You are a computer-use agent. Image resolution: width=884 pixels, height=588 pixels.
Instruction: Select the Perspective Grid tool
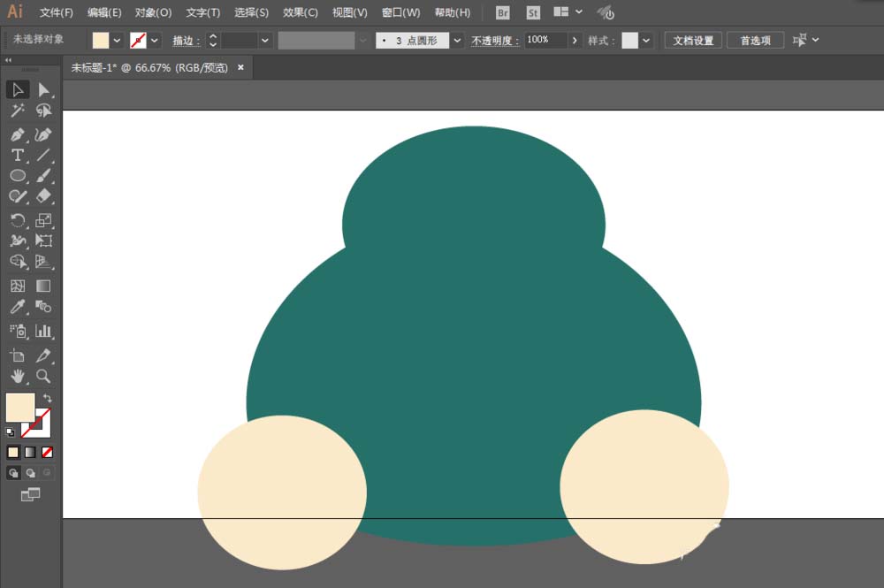[x=43, y=262]
